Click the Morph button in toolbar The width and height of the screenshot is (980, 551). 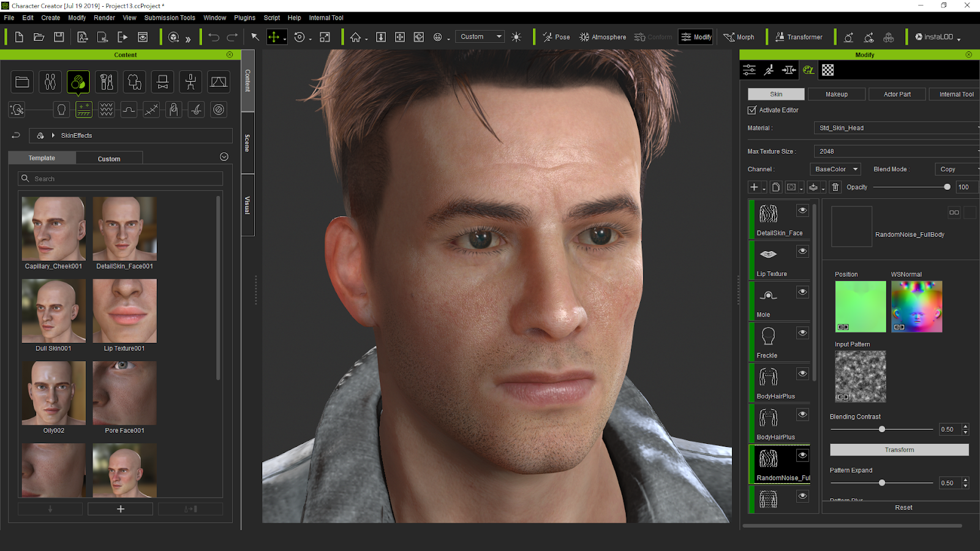[739, 37]
